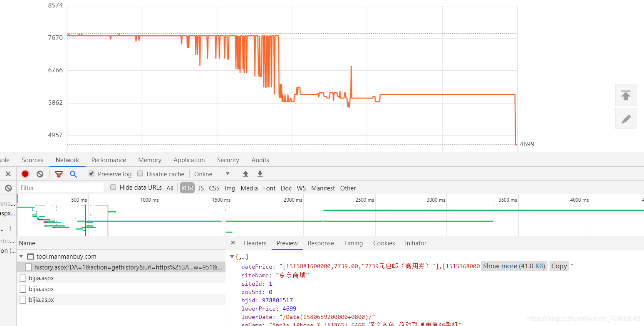Click the back-to-top arrow button on page
Screen dimensions: 644x326
[x=626, y=95]
